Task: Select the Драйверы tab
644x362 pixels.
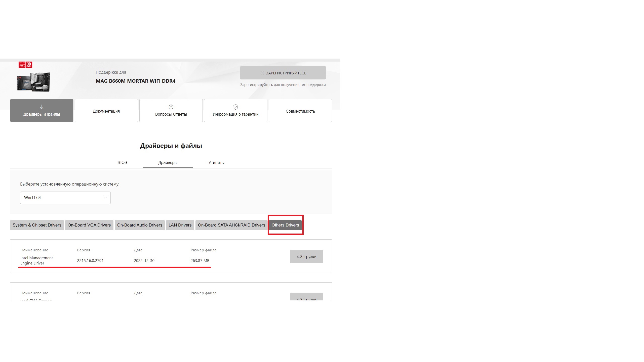Action: click(x=168, y=162)
